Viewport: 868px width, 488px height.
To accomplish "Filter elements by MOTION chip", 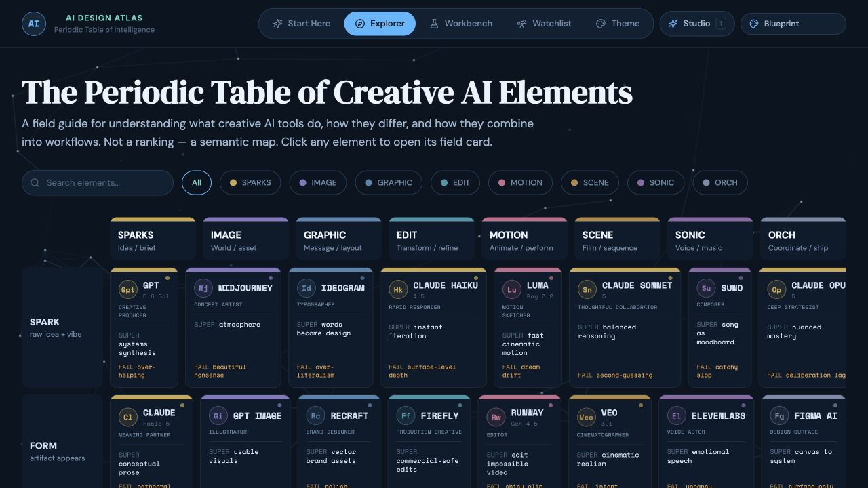I will click(520, 183).
